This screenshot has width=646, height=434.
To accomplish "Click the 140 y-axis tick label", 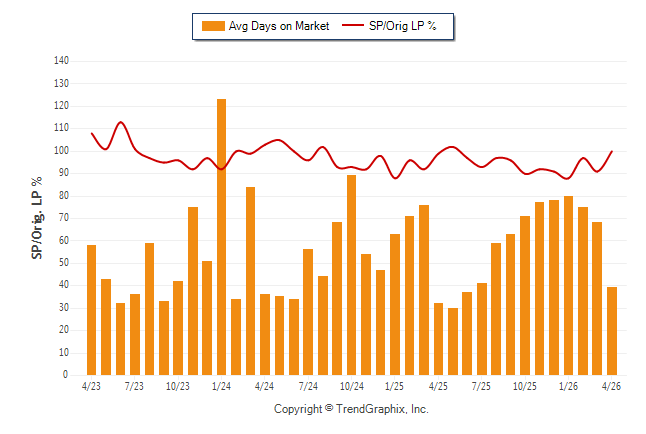I will point(61,61).
